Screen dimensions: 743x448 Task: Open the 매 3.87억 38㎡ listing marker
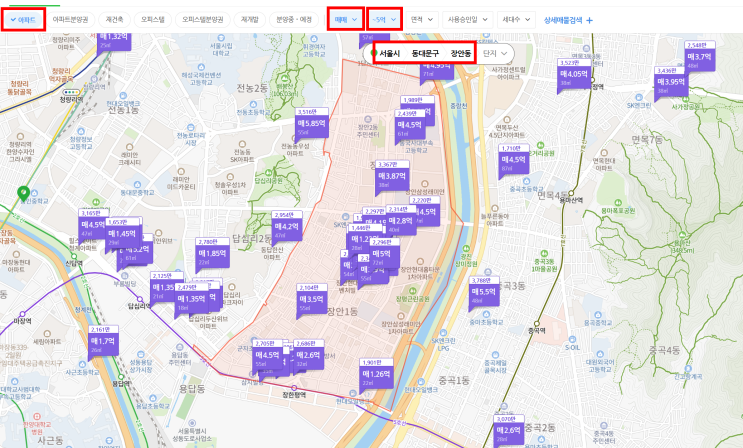click(392, 175)
